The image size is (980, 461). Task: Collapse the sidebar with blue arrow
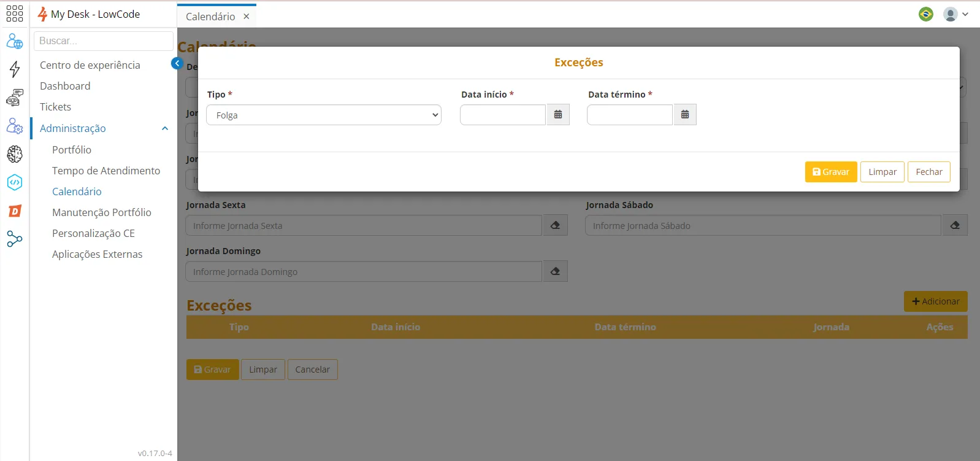pyautogui.click(x=177, y=63)
